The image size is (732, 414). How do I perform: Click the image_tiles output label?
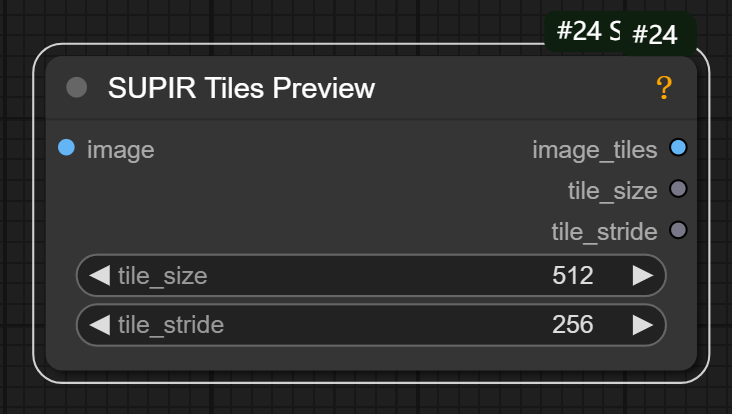[x=594, y=150]
